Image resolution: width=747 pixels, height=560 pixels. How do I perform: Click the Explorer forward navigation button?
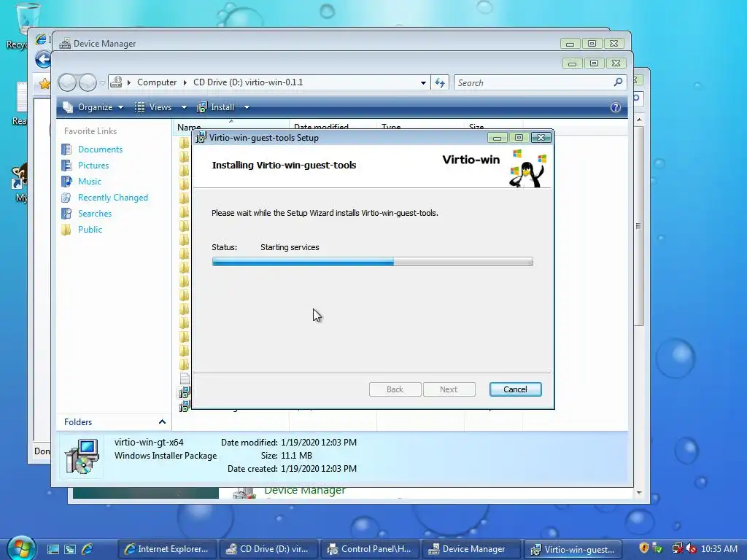(x=88, y=83)
